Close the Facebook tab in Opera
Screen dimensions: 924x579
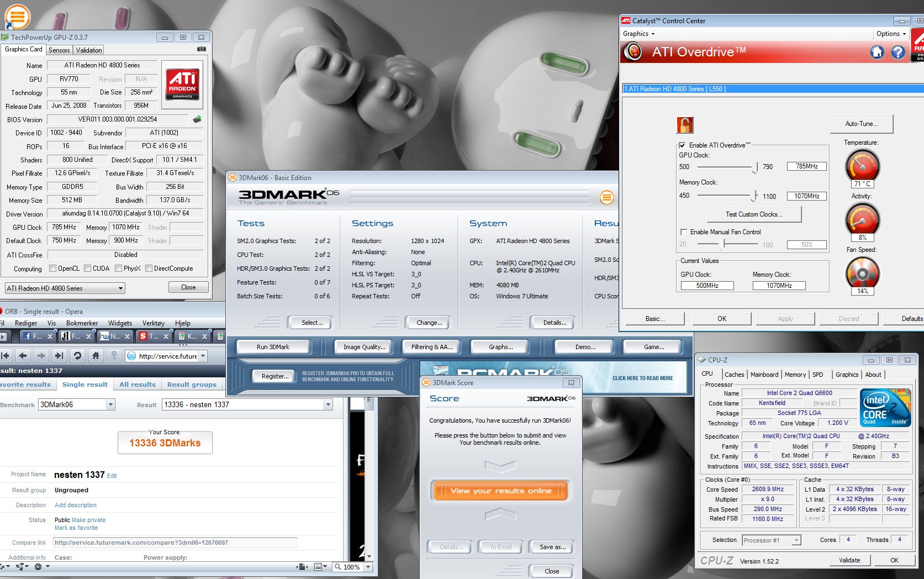(x=50, y=336)
